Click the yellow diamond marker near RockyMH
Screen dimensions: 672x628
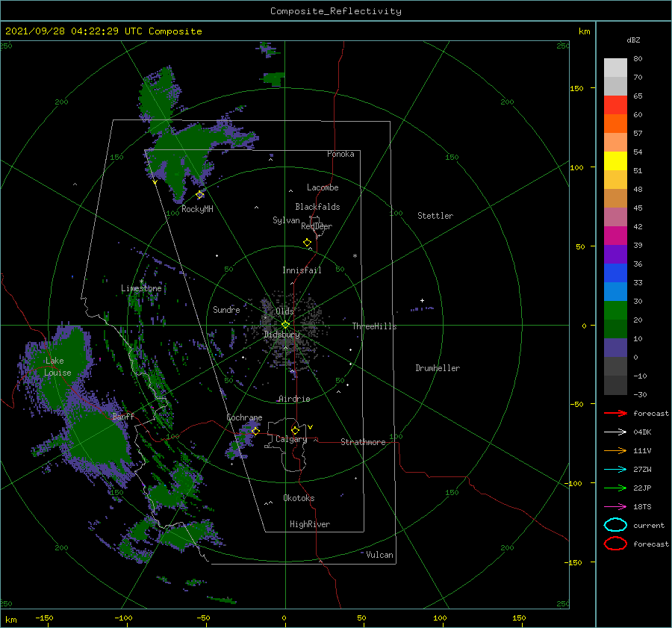point(199,195)
